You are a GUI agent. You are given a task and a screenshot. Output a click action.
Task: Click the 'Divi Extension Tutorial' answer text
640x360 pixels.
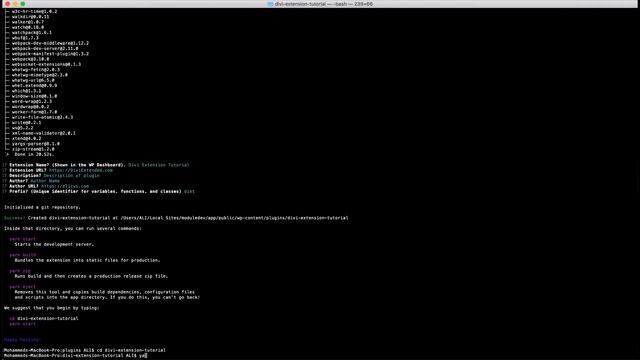click(159, 165)
